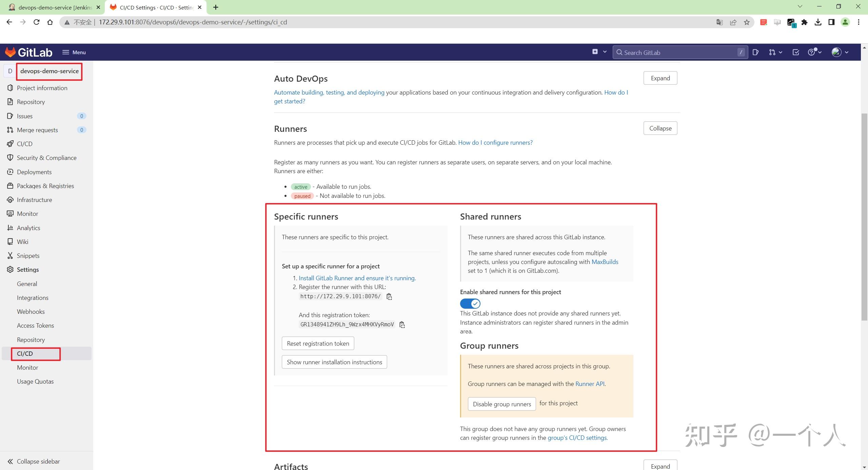Expand the Auto DevOps section
The width and height of the screenshot is (868, 470).
(660, 78)
